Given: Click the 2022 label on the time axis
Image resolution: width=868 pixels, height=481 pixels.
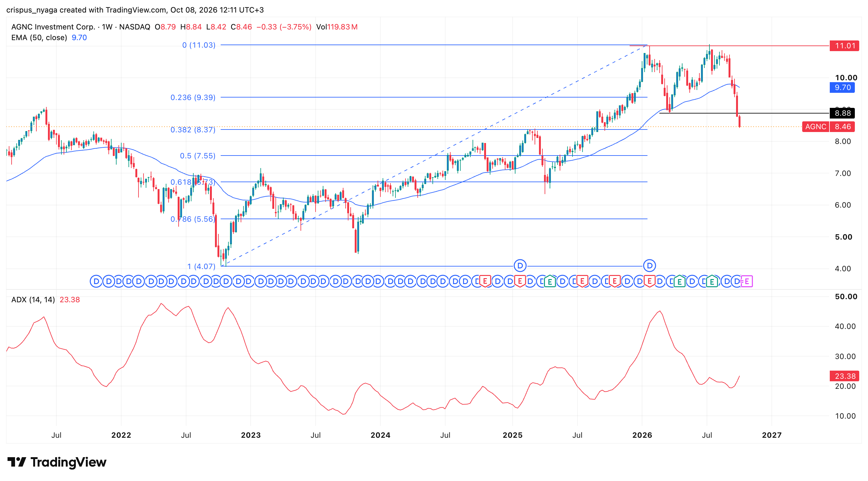Looking at the screenshot, I should (121, 435).
